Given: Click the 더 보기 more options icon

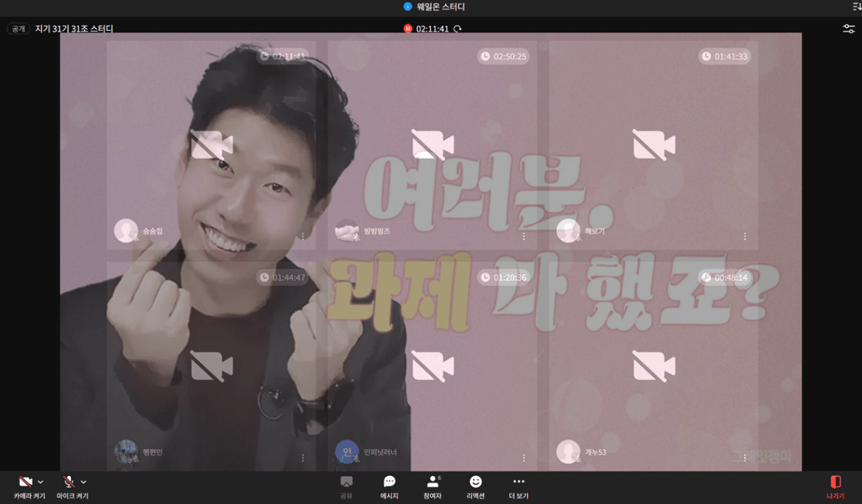Looking at the screenshot, I should tap(518, 482).
